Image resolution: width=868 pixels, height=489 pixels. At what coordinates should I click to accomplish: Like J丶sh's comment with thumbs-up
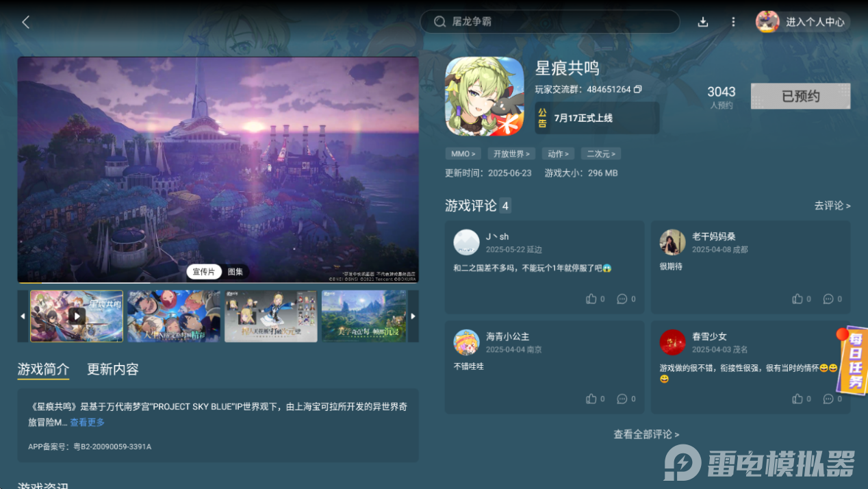tap(591, 299)
